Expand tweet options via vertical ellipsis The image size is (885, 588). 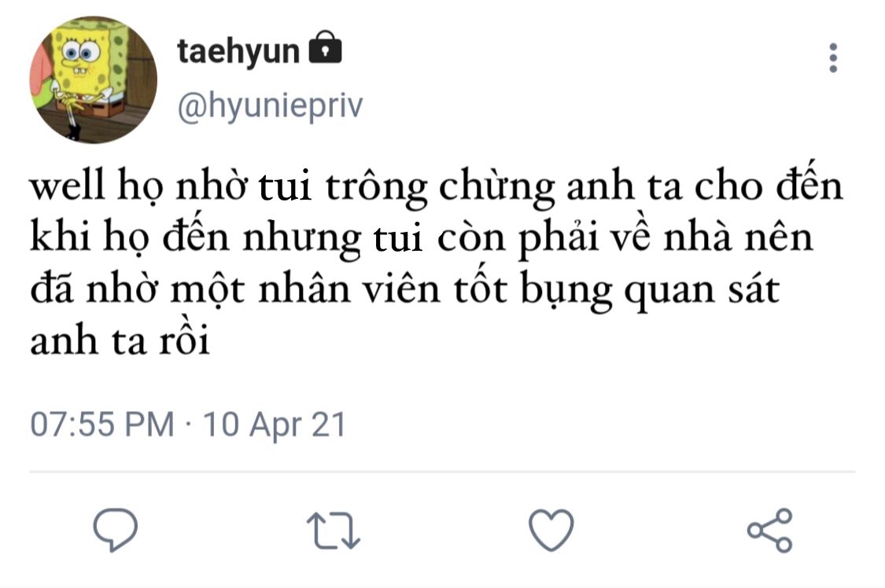point(833,57)
